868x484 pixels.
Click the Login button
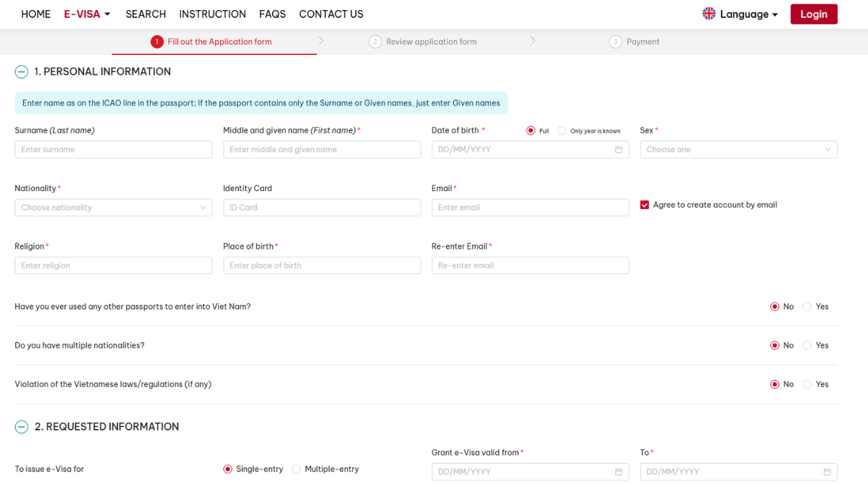(813, 14)
